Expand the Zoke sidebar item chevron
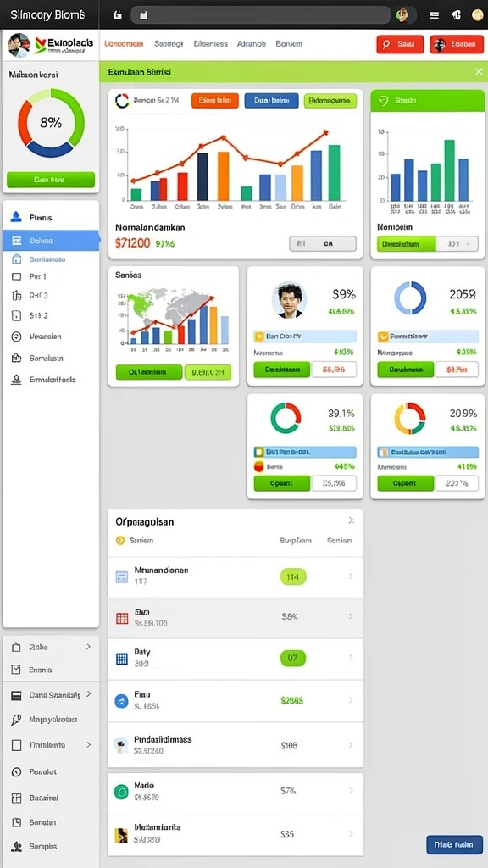Viewport: 488px width, 868px height. pyautogui.click(x=88, y=646)
